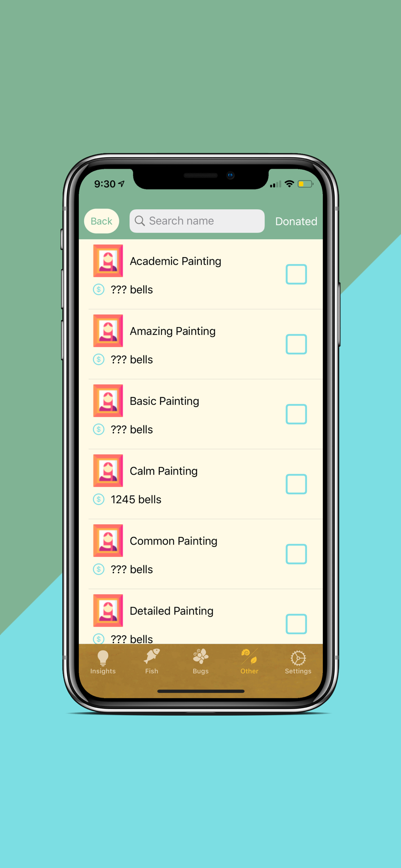
Task: Check the Common Painting checkbox
Action: pos(296,554)
